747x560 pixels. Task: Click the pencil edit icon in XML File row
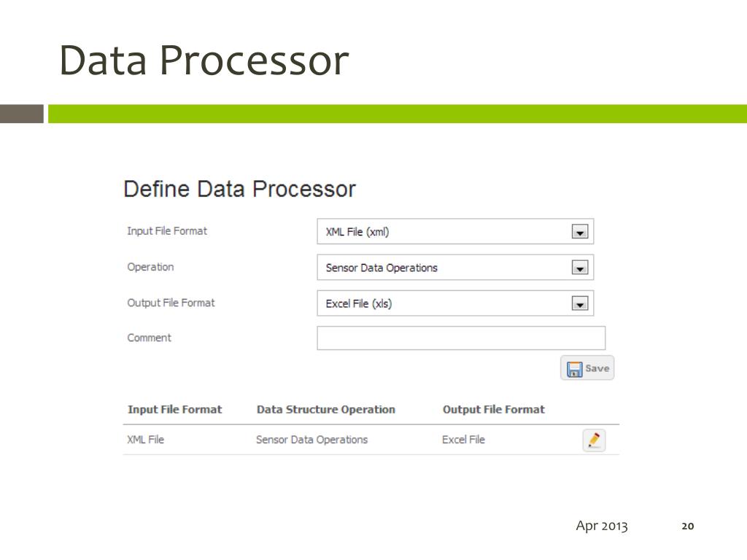594,440
